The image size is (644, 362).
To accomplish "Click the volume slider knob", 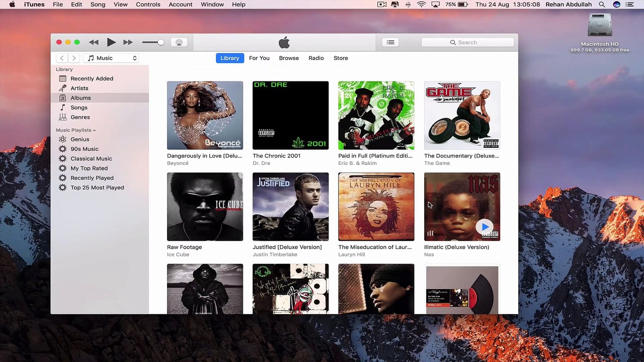I will coord(160,42).
